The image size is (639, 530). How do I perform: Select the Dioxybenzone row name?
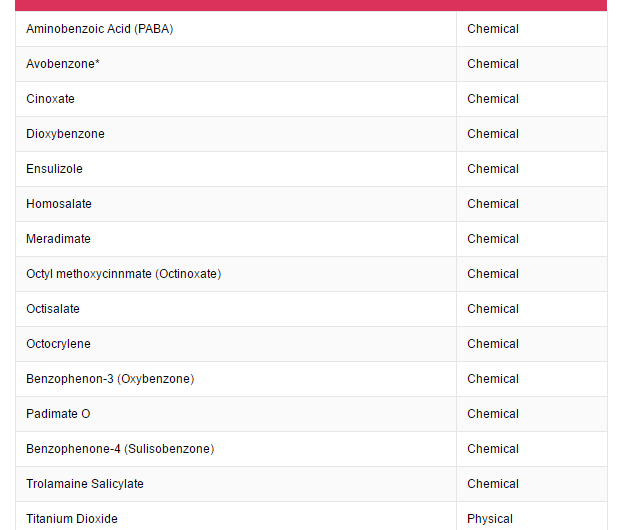(65, 134)
